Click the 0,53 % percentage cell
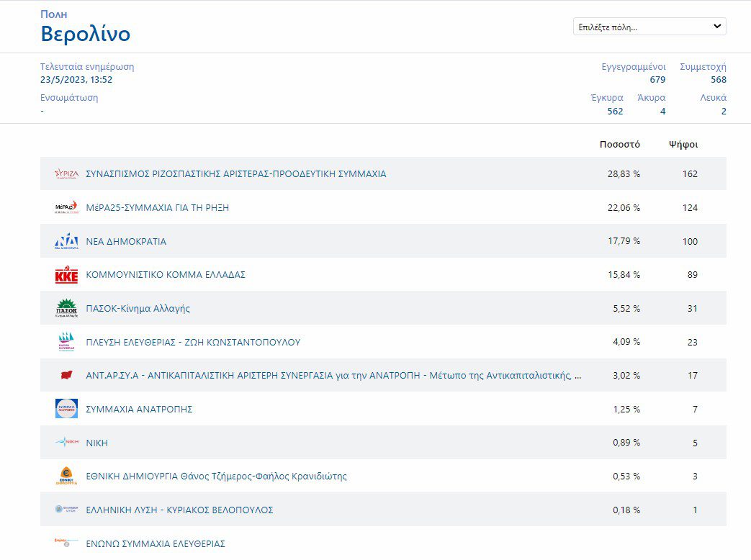751x560 pixels. (x=626, y=477)
